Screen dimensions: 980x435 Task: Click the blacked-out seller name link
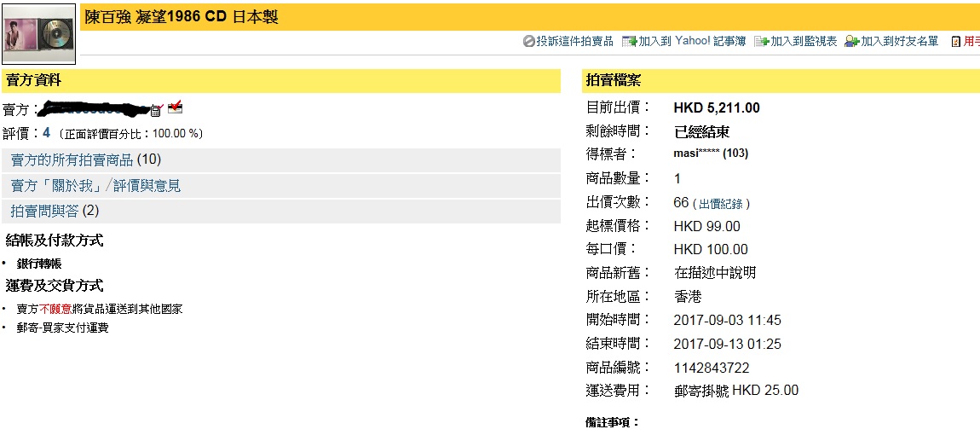(x=94, y=108)
